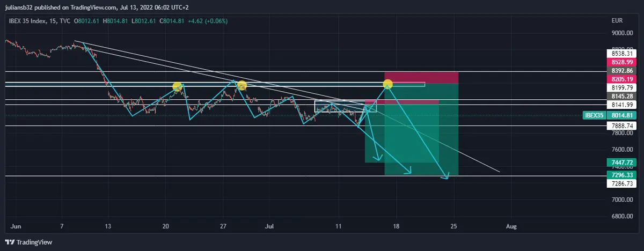Click the middle cyan arrowhead near 7296 level
The width and height of the screenshot is (644, 251).
point(409,171)
